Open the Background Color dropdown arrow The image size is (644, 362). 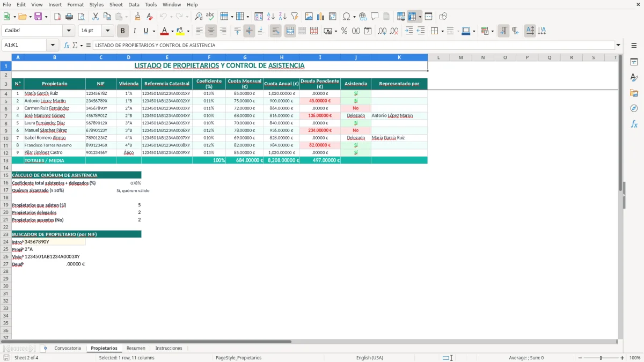pyautogui.click(x=188, y=31)
